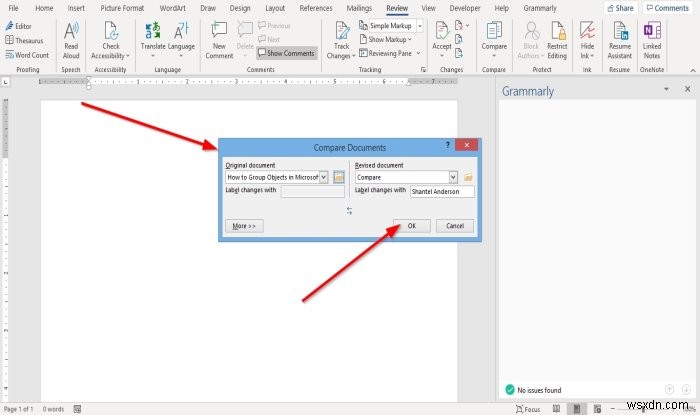Open the Reviewing Pane
This screenshot has height=415, width=700.
point(386,54)
